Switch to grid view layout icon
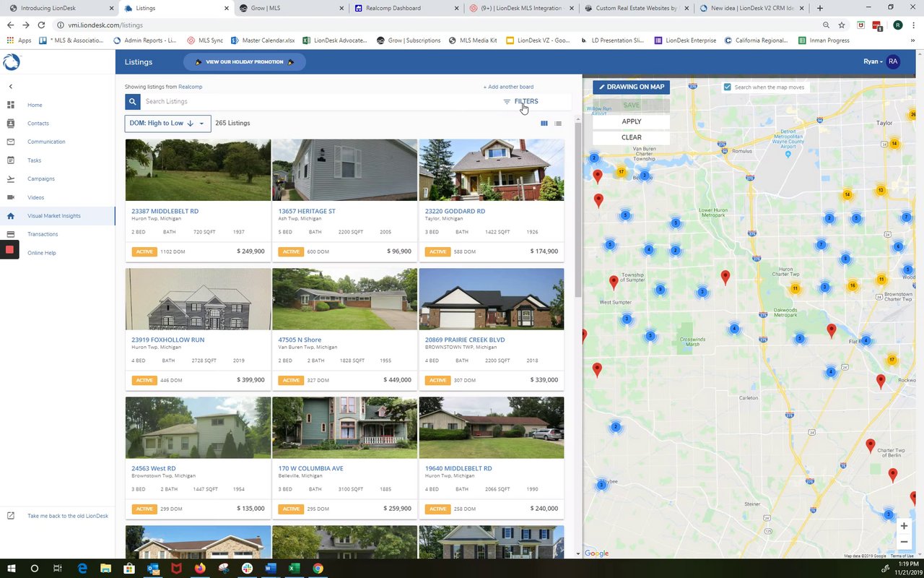The height and width of the screenshot is (578, 924). click(544, 124)
